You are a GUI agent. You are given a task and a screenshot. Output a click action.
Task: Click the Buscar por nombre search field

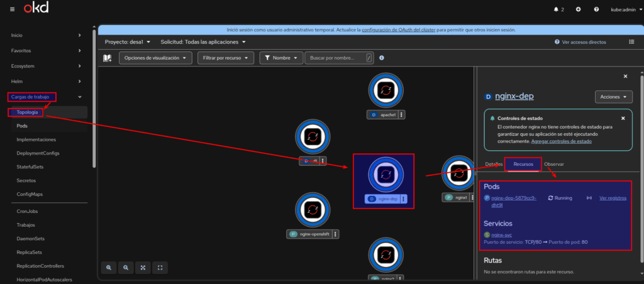335,58
